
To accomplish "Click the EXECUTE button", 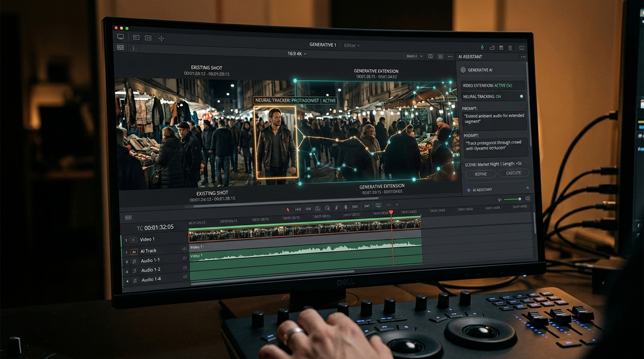I will coord(513,173).
